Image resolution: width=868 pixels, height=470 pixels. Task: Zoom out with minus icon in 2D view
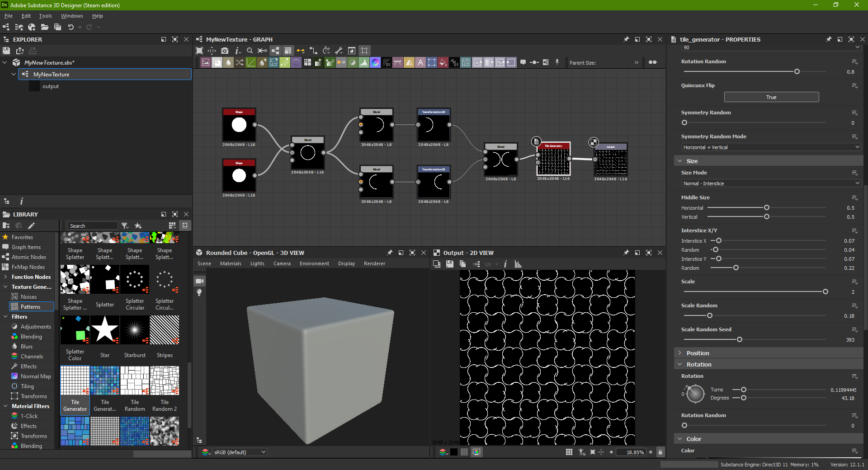[611, 452]
